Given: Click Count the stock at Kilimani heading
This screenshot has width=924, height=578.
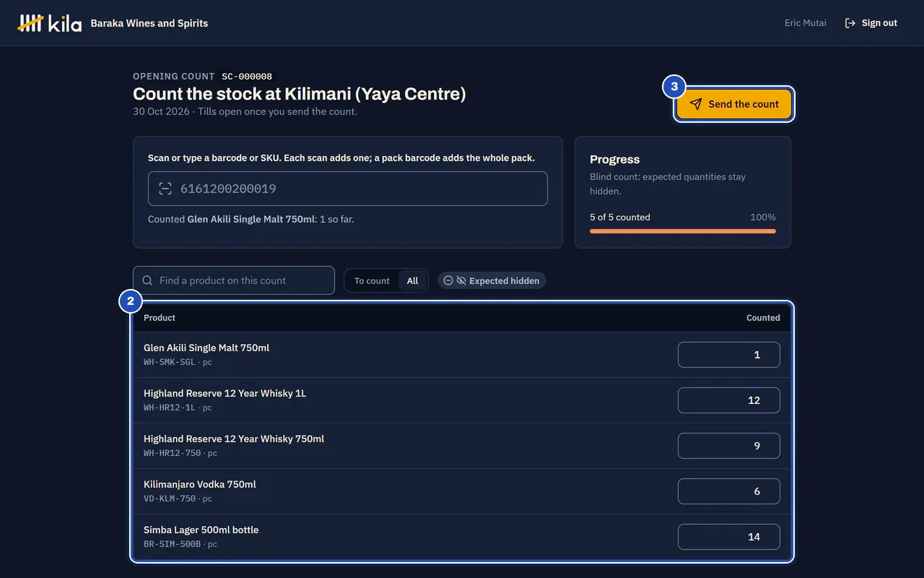Looking at the screenshot, I should pyautogui.click(x=300, y=94).
